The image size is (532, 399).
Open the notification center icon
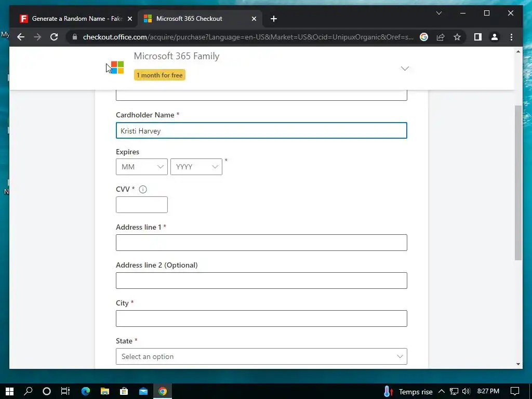[515, 391]
